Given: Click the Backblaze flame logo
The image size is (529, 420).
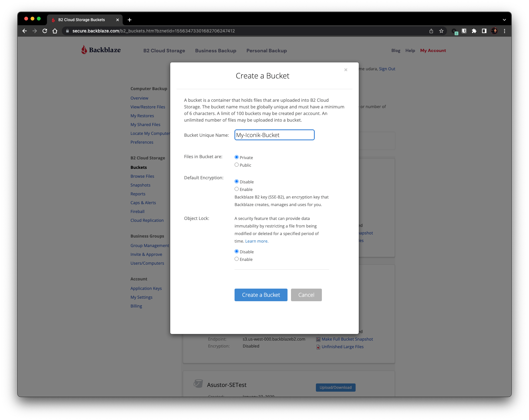Looking at the screenshot, I should click(x=84, y=50).
